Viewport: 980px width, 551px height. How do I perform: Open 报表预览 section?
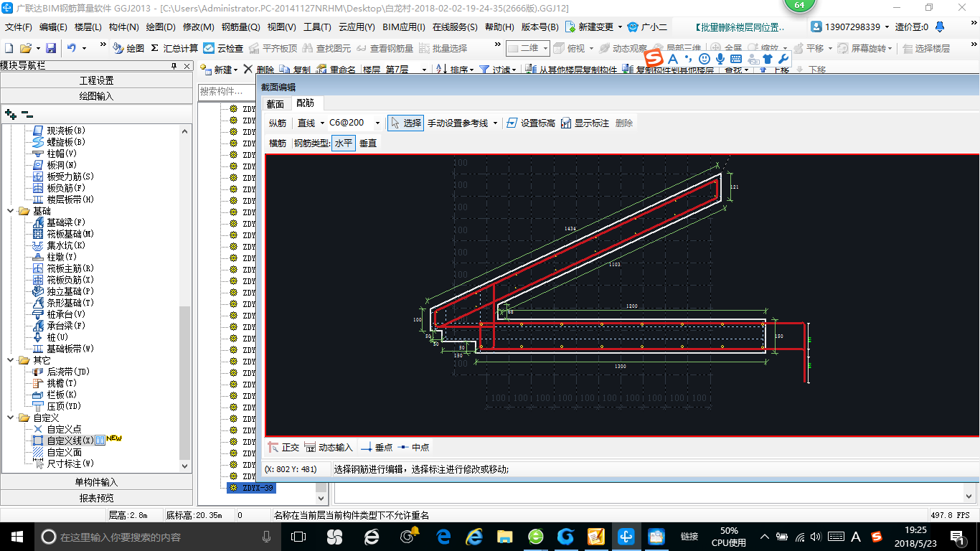[97, 498]
